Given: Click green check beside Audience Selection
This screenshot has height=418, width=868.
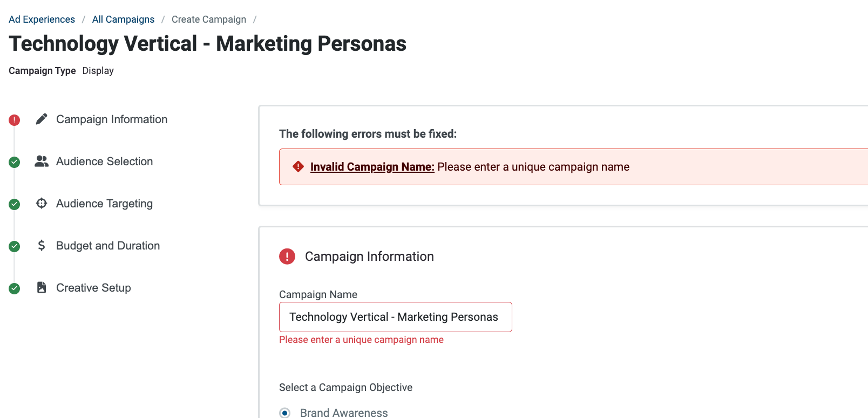Looking at the screenshot, I should pyautogui.click(x=15, y=162).
